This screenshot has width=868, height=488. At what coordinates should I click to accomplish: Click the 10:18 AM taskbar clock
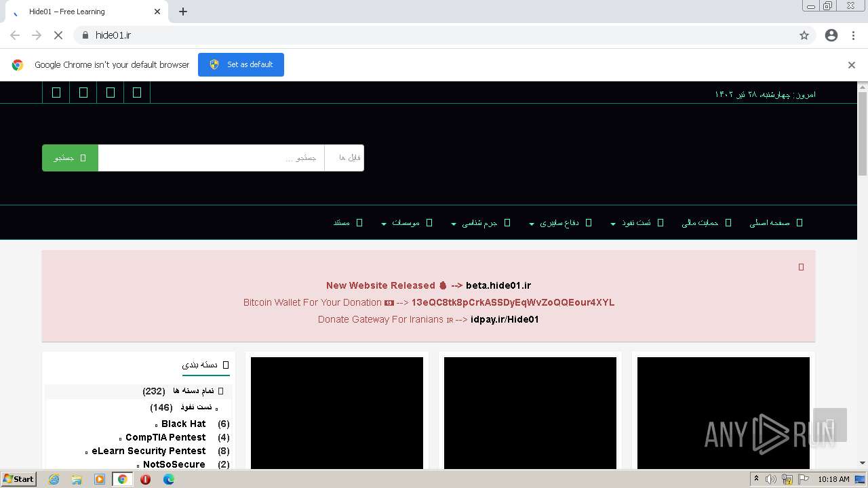click(833, 479)
